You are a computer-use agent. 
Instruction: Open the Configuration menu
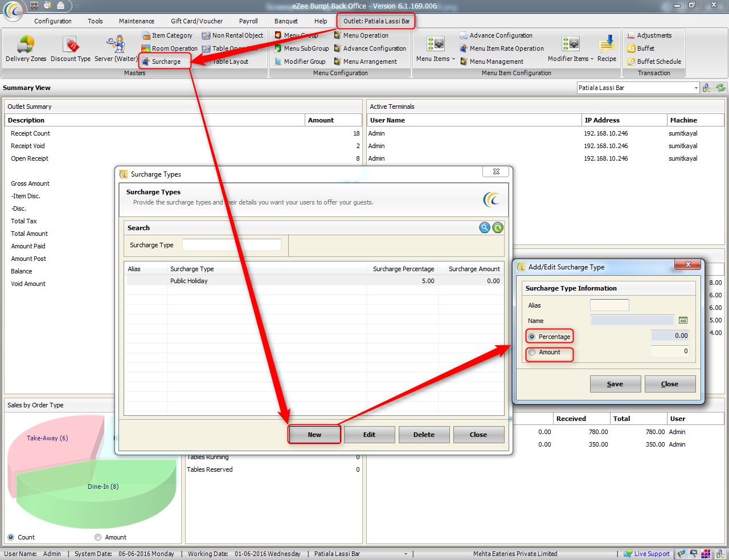53,21
